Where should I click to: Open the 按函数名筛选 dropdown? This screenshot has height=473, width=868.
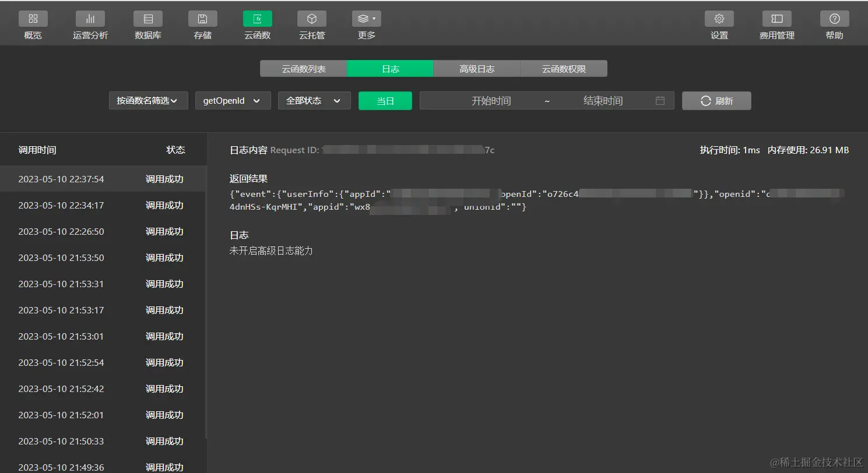point(149,101)
